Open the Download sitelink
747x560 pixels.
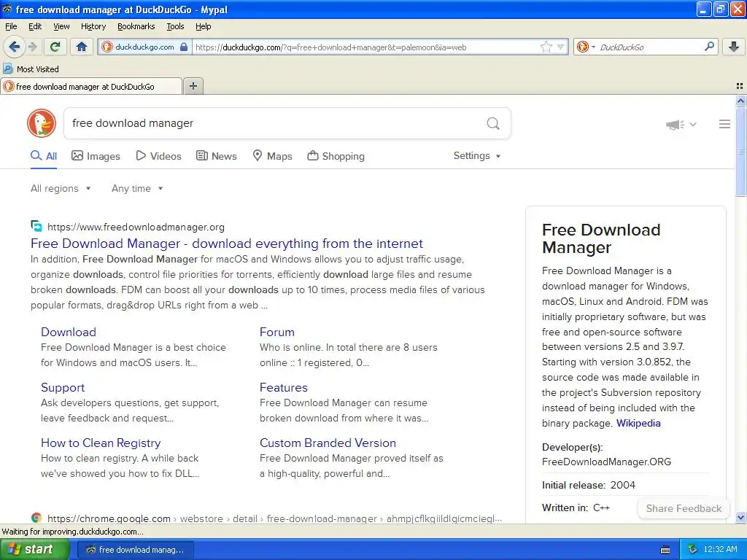pos(68,332)
